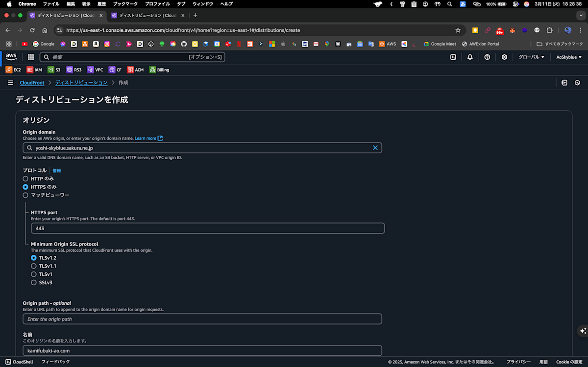This screenshot has height=367, width=588.
Task: Open the Amazon Q assistant sparkle icon
Action: pyautogui.click(x=582, y=331)
